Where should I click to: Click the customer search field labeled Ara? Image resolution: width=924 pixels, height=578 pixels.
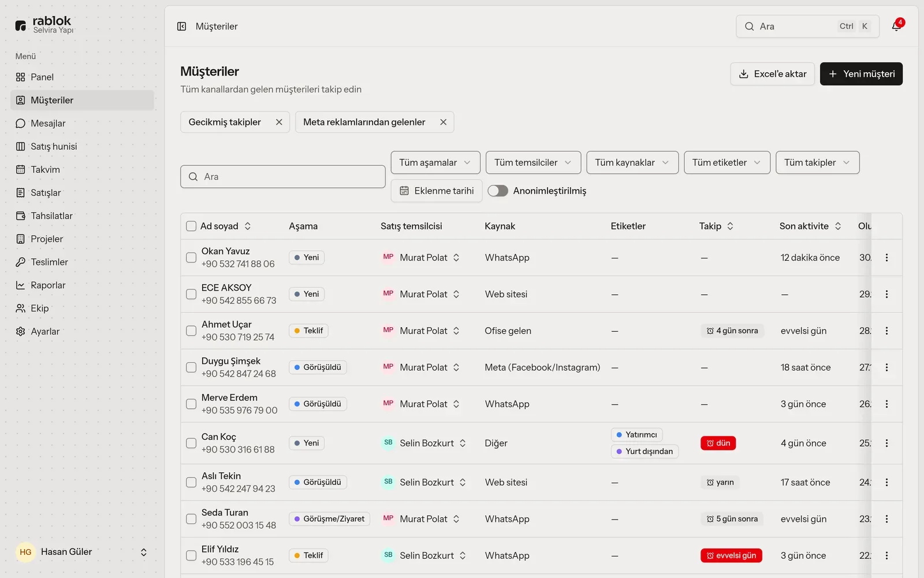[283, 177]
